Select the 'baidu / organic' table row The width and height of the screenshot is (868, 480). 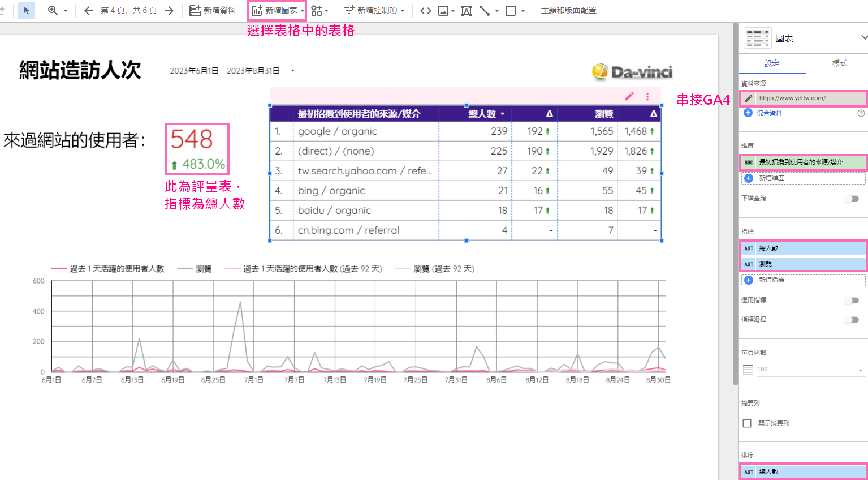(x=465, y=211)
